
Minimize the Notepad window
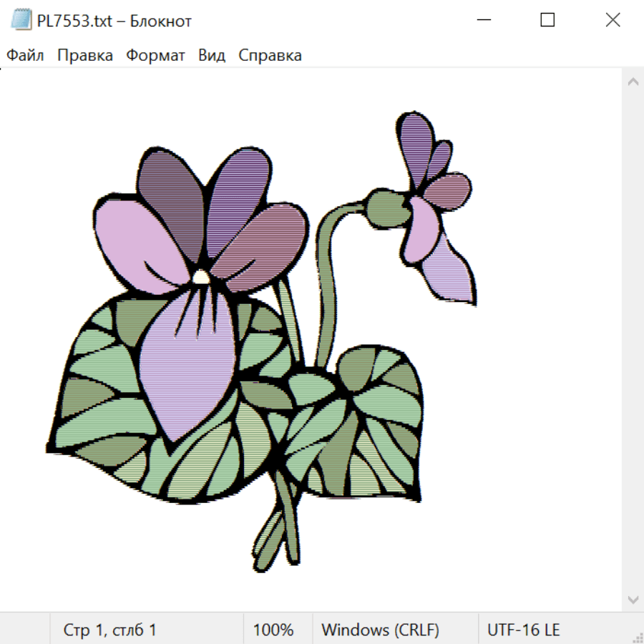pyautogui.click(x=482, y=20)
